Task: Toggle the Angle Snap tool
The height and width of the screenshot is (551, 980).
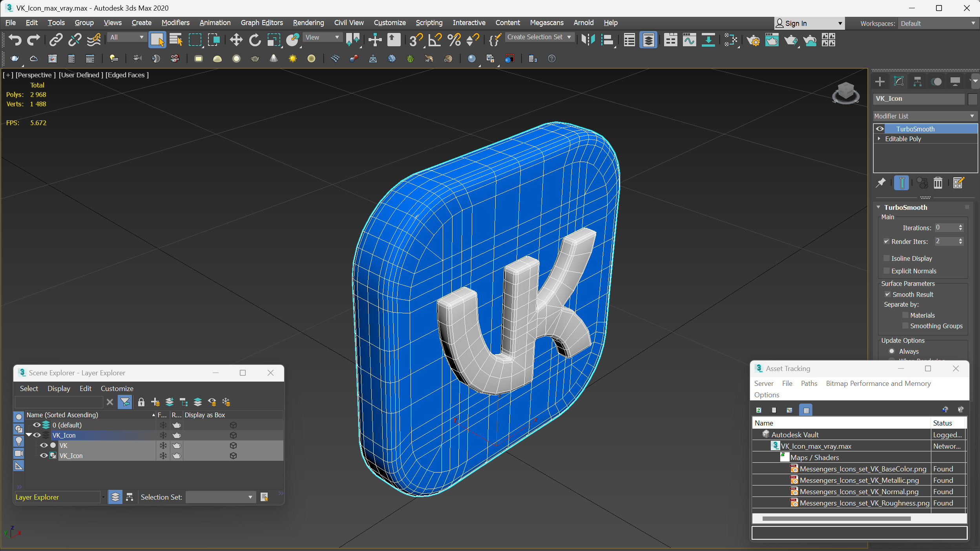Action: (435, 40)
